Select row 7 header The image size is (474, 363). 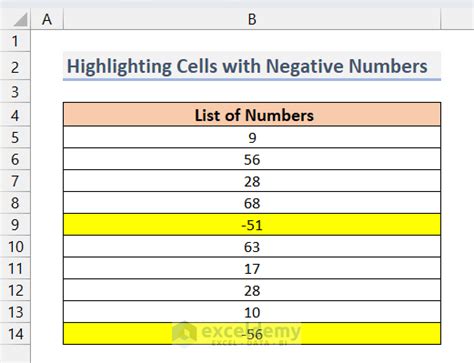[x=15, y=181]
